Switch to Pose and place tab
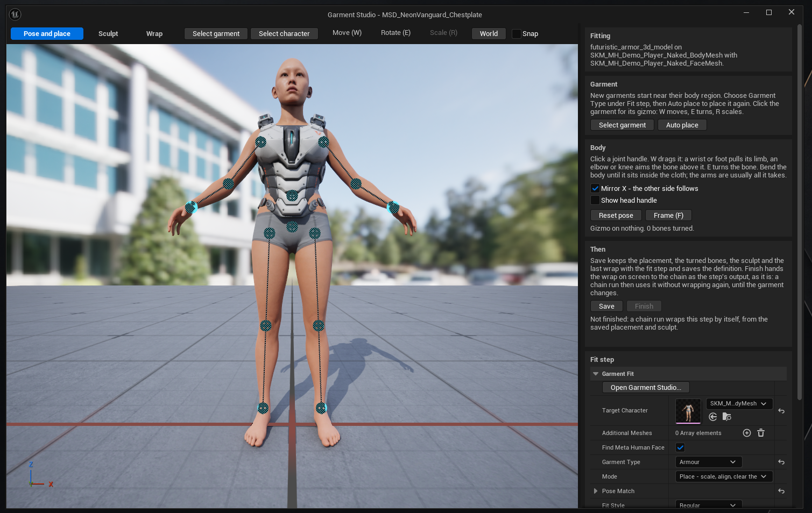This screenshot has height=513, width=812. tap(47, 33)
